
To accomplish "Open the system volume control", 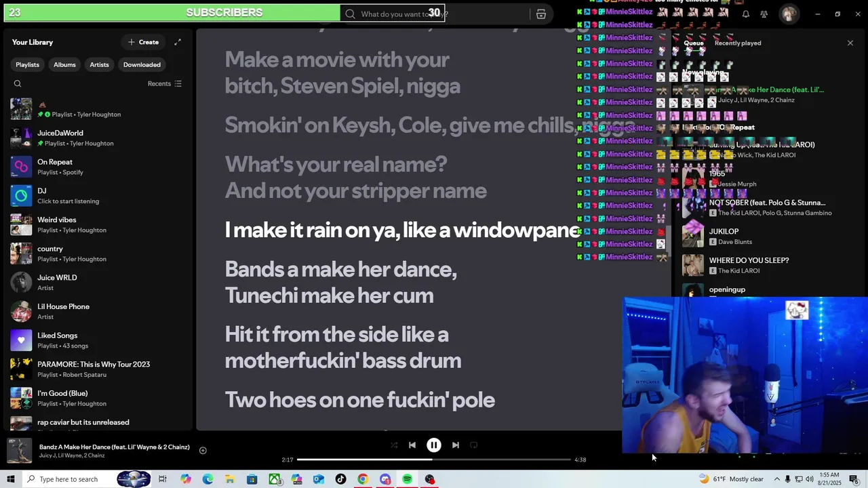I will click(809, 479).
